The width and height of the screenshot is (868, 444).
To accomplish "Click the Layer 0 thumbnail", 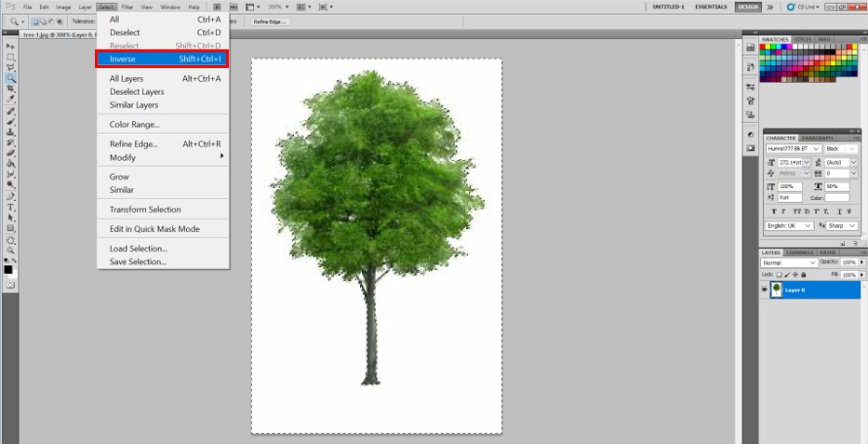I will tap(776, 290).
